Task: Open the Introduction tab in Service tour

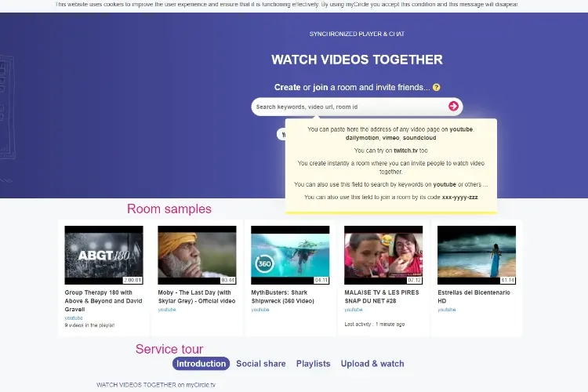Action: pos(201,364)
